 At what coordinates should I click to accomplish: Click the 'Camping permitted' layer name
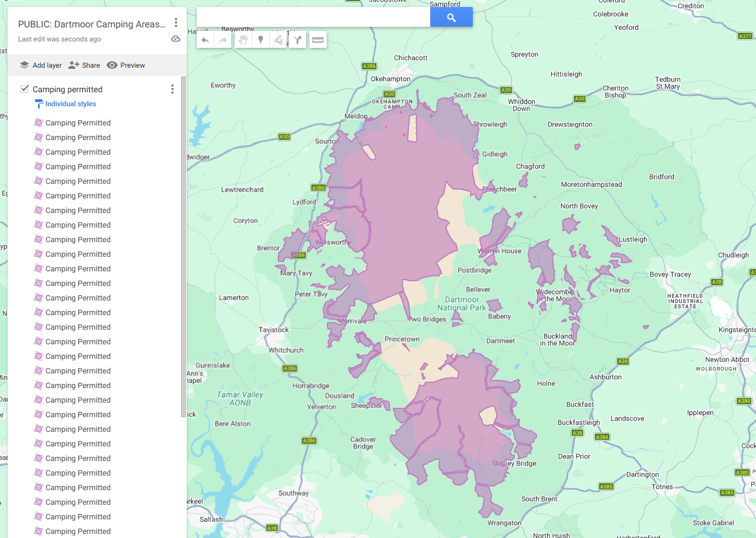pyautogui.click(x=68, y=89)
